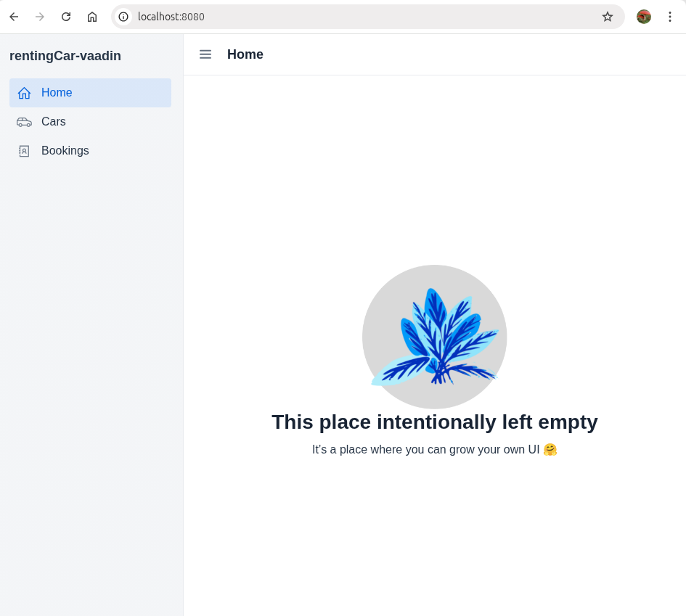Screen dimensions: 686x616
Task: Click the "This place intentionally left empty" heading
Action: [435, 422]
